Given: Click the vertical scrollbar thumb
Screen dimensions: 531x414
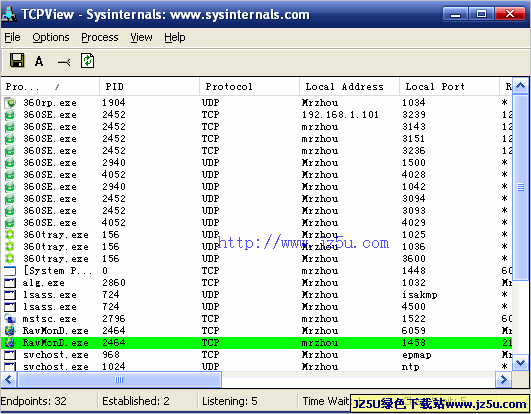Looking at the screenshot, I should [x=521, y=187].
